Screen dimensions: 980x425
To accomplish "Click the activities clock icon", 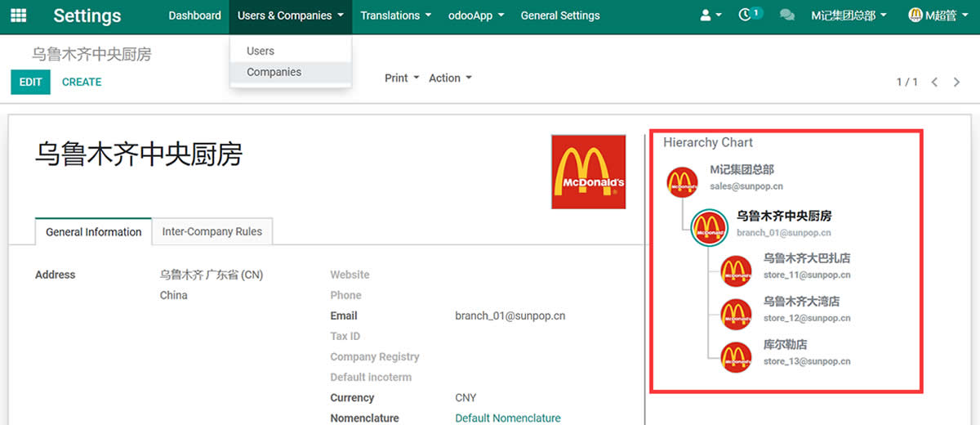I will click(x=745, y=16).
